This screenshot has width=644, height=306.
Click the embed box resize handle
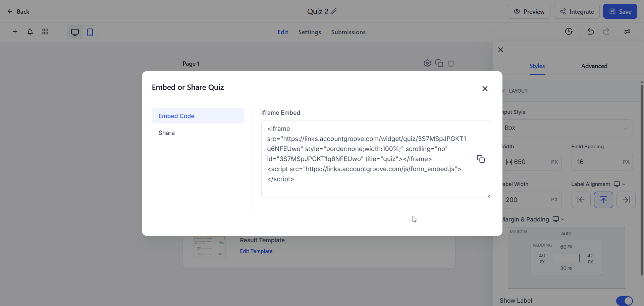pyautogui.click(x=489, y=196)
